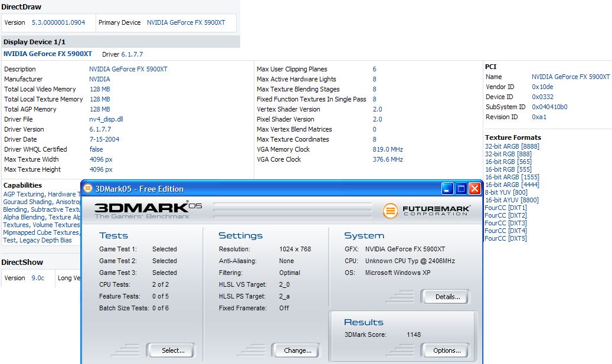Click the SubSystem ID 0x040410b0
Image resolution: width=612 pixels, height=364 pixels.
coord(549,107)
